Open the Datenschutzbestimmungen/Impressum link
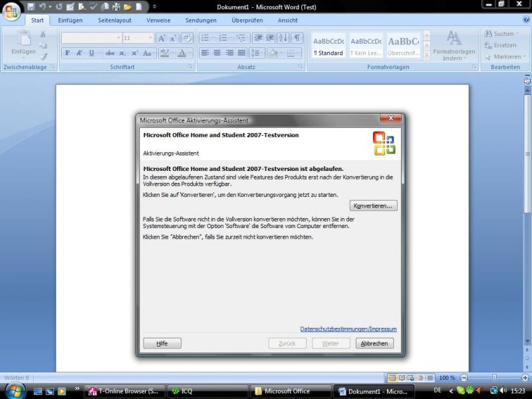 348,329
